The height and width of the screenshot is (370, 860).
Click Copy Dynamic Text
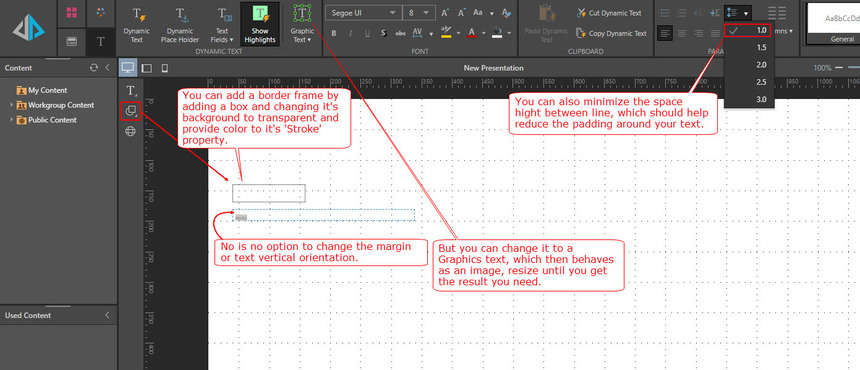(611, 33)
